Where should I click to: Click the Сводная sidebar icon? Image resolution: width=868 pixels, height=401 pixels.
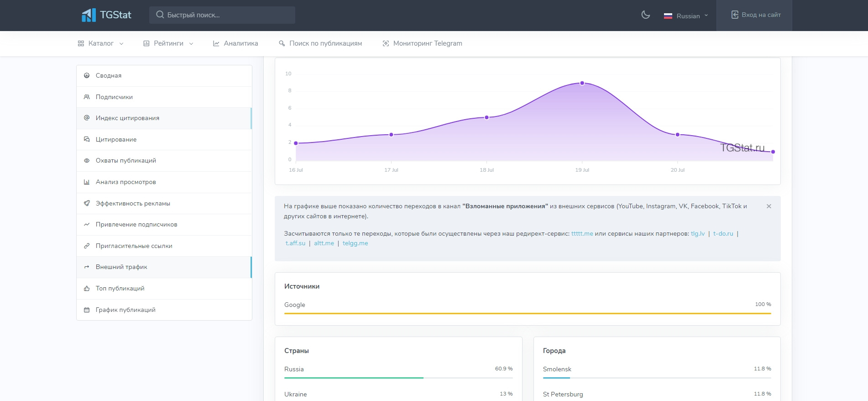(87, 75)
